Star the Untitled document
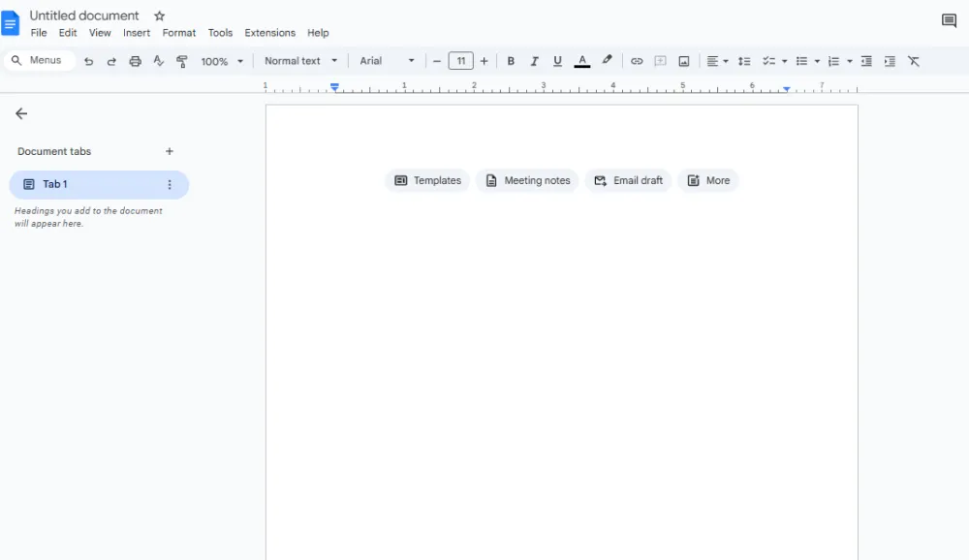Screen dimensions: 969x560 160,16
